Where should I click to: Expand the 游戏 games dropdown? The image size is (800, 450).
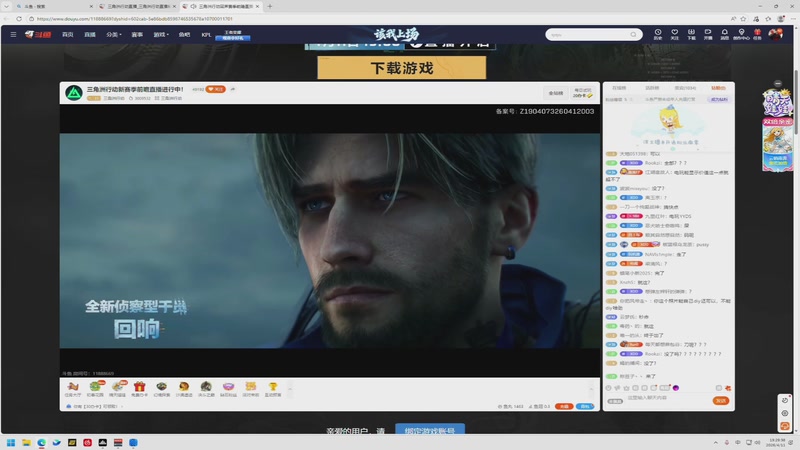click(x=161, y=35)
